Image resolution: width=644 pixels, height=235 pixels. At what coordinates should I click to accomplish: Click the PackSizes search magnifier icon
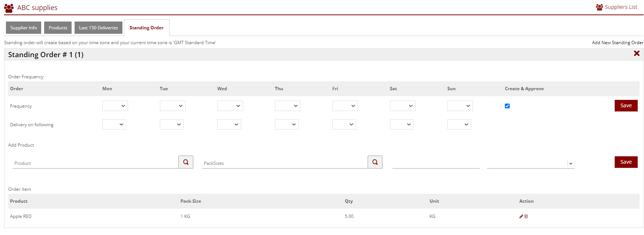[375, 162]
